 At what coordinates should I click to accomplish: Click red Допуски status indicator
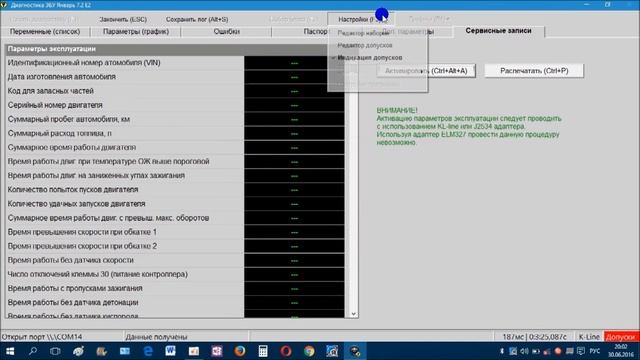tap(621, 337)
